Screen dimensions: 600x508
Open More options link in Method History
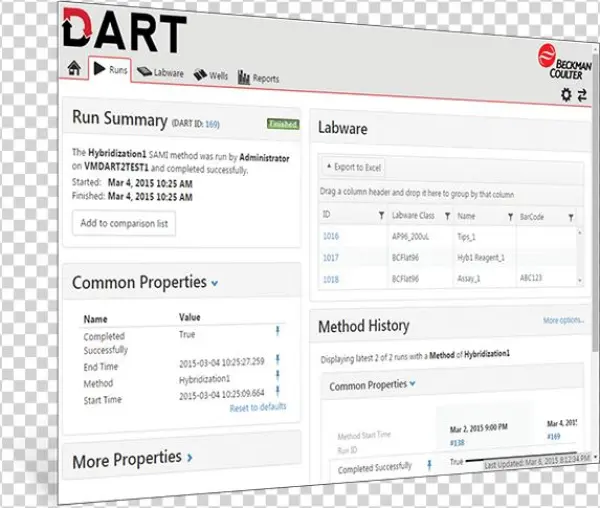point(563,320)
